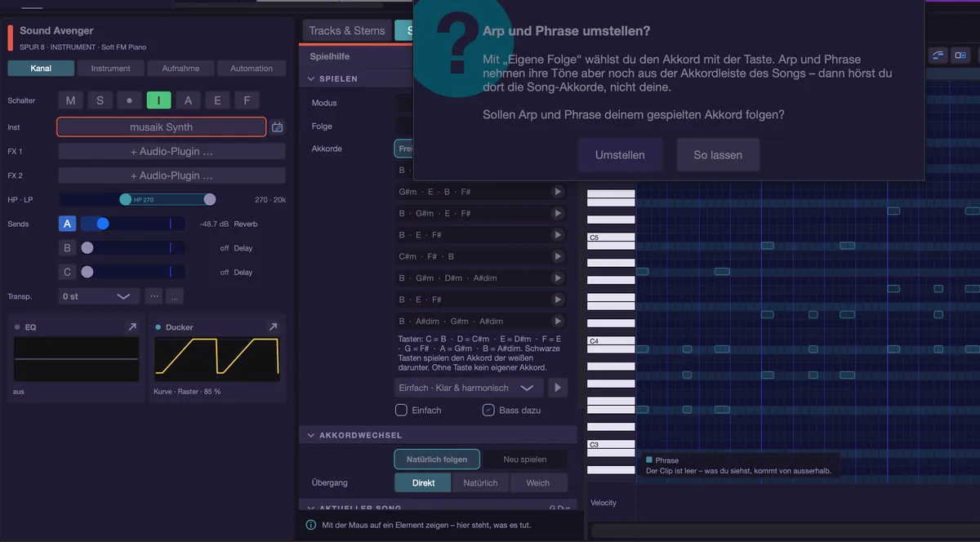Image resolution: width=980 pixels, height=542 pixels.
Task: Open the Automation tab
Action: [252, 69]
